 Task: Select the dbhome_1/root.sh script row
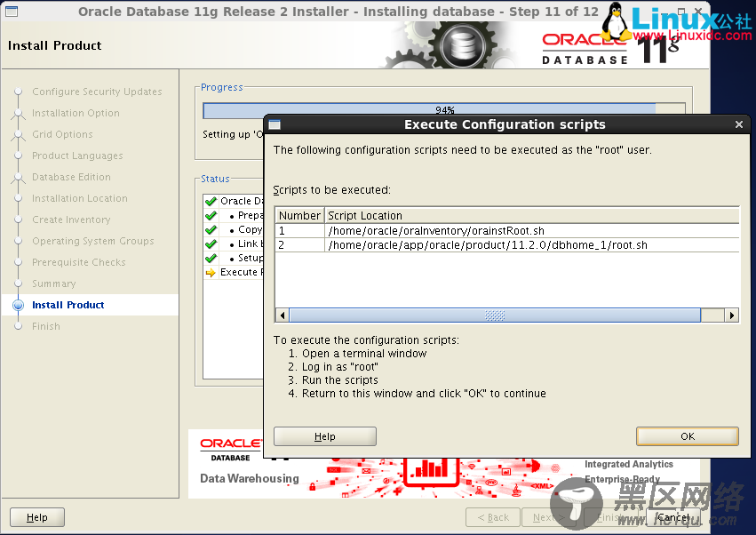(507, 244)
